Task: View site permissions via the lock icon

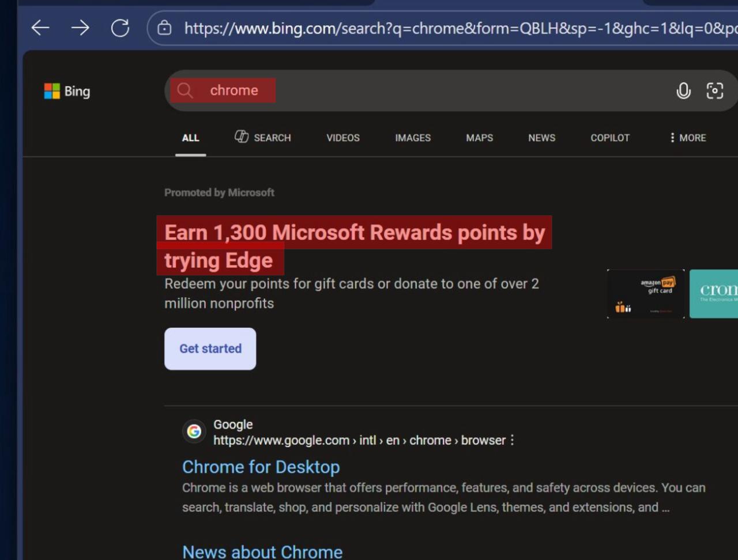Action: 164,27
